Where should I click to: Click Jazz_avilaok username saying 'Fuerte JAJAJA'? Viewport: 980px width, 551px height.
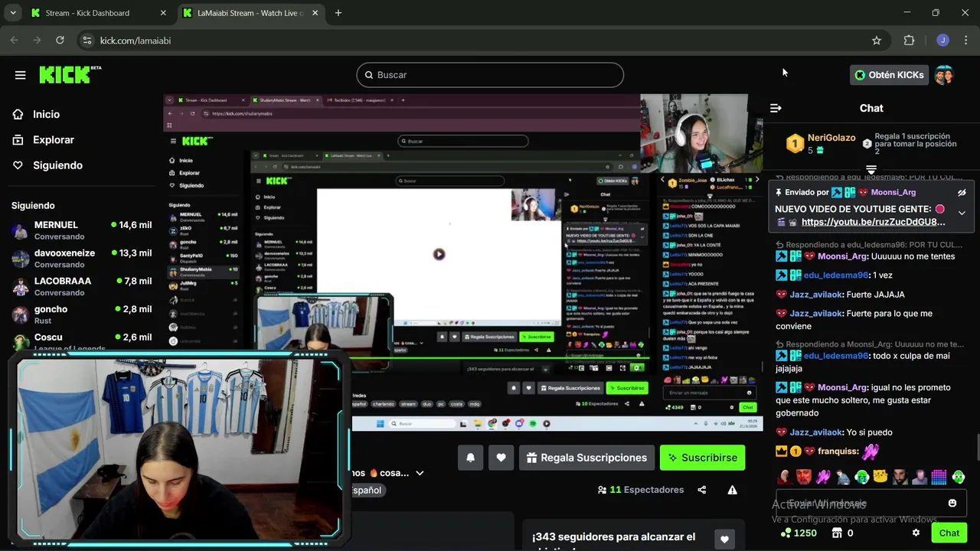coord(815,295)
